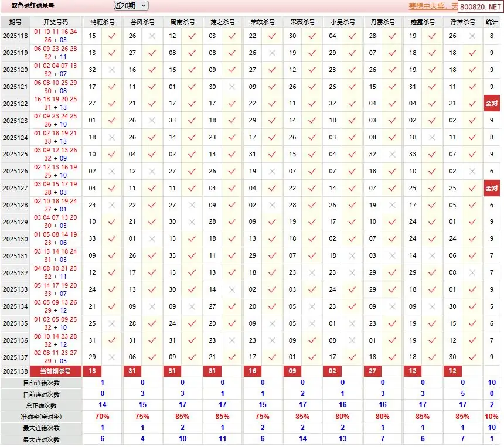
Task: Click the 准确率(全对率) row label
Action: [41, 417]
